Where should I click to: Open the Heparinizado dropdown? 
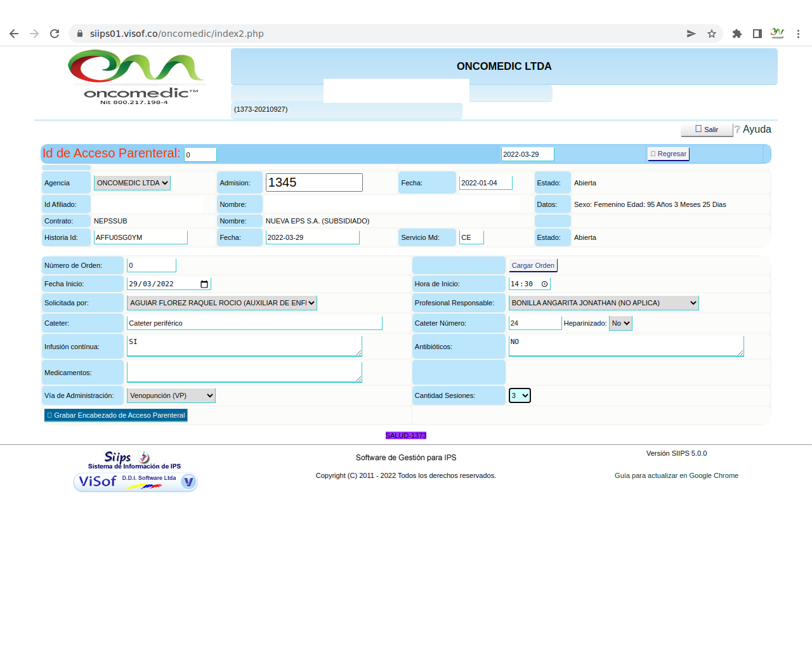point(620,324)
